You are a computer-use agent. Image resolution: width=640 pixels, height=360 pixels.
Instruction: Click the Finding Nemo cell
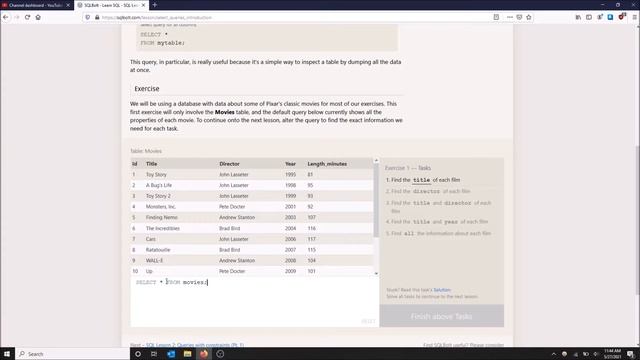tap(162, 217)
